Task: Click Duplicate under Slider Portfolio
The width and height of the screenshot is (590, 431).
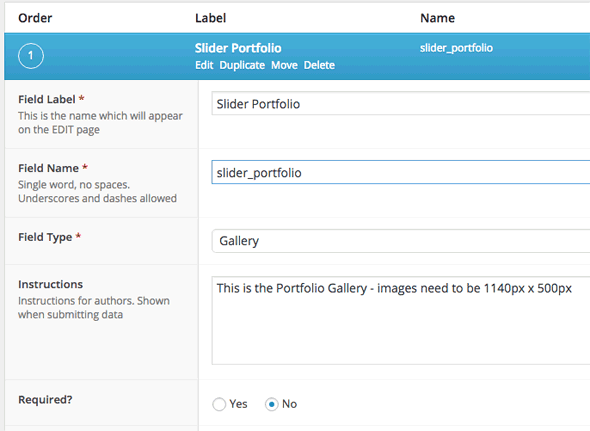Action: [242, 65]
